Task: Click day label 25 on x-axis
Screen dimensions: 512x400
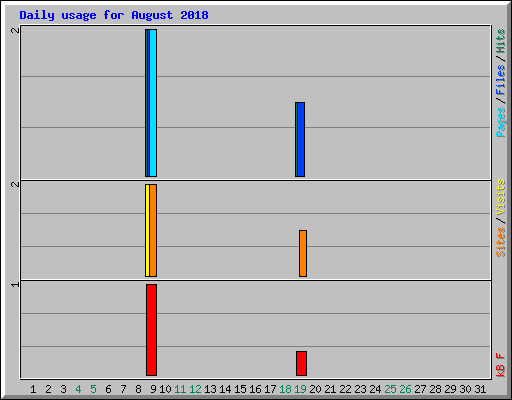Action: pyautogui.click(x=390, y=389)
